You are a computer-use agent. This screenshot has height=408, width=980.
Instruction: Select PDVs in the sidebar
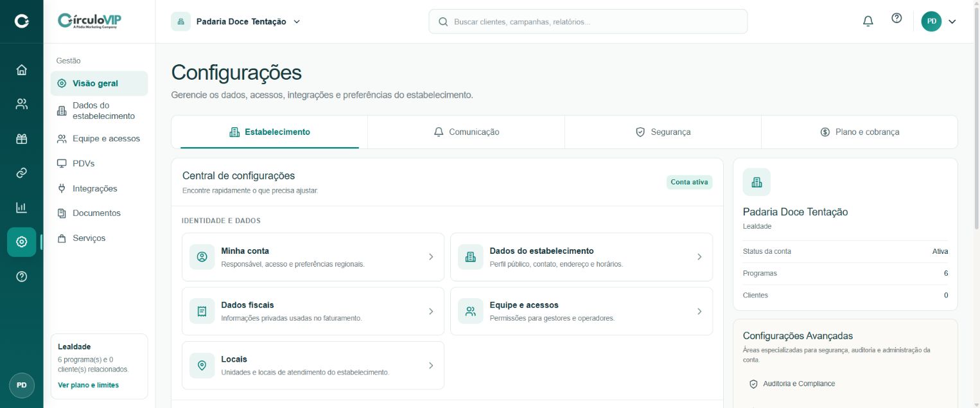click(x=99, y=163)
